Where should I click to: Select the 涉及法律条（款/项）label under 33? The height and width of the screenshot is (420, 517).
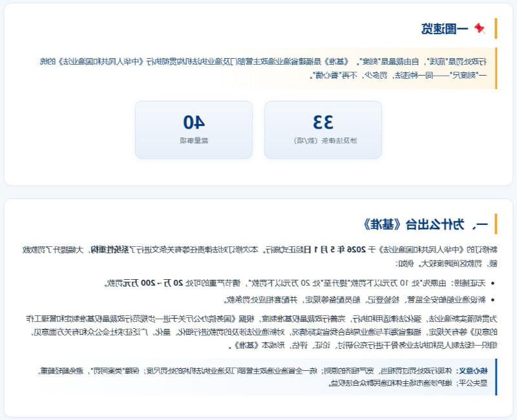coord(325,141)
